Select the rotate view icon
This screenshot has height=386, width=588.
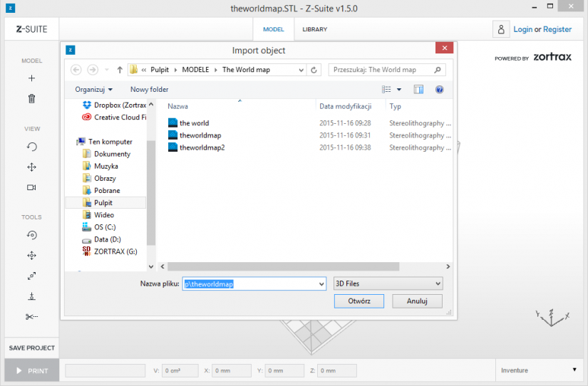32,147
